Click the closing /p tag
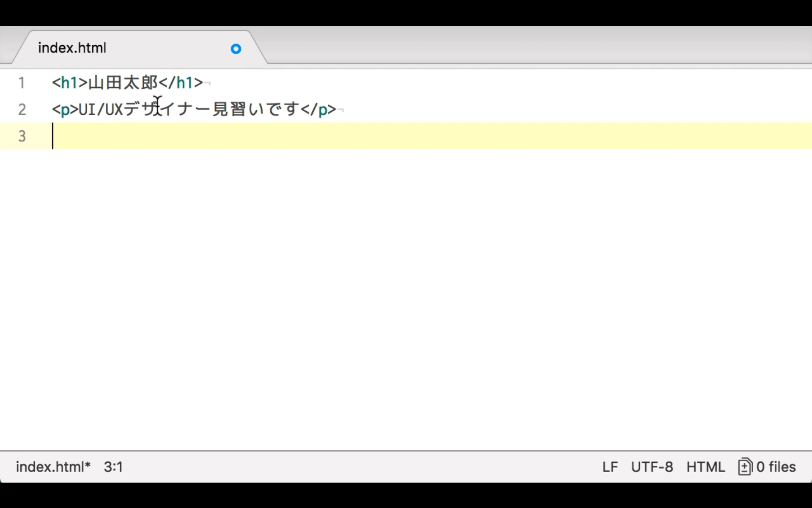Viewport: 812px width, 508px height. coord(318,109)
